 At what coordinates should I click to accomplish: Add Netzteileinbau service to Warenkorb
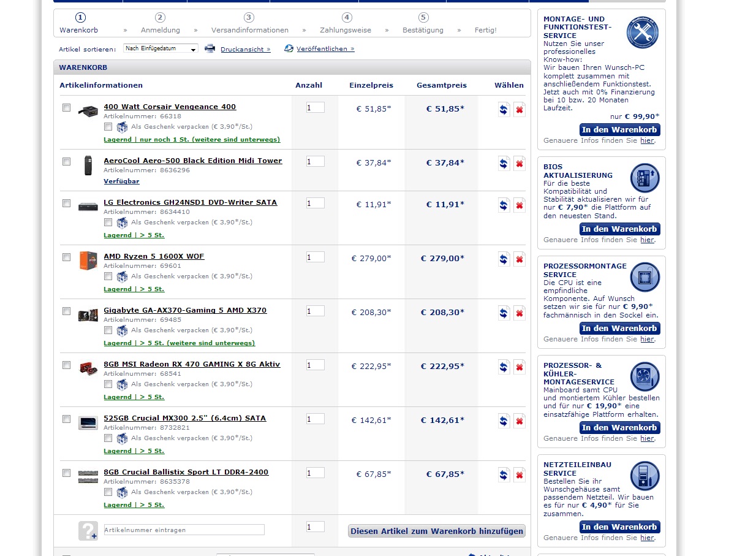click(619, 527)
